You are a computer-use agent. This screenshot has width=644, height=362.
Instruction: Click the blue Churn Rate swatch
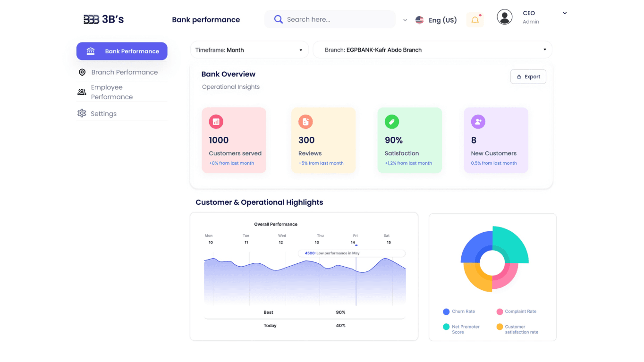445,311
